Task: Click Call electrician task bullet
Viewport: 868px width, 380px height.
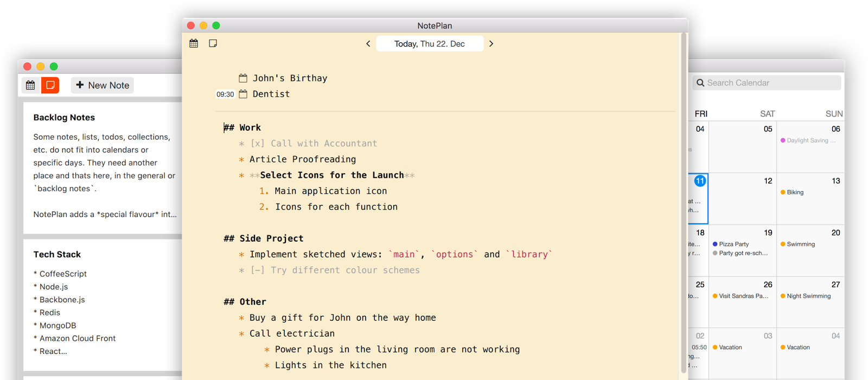Action: 241,334
